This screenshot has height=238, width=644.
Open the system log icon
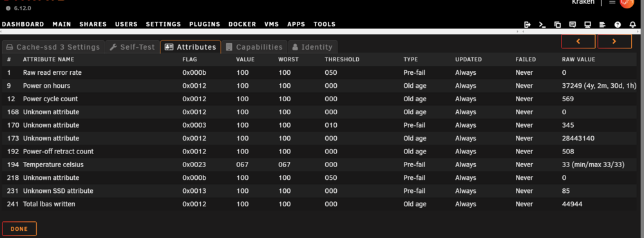(x=603, y=25)
